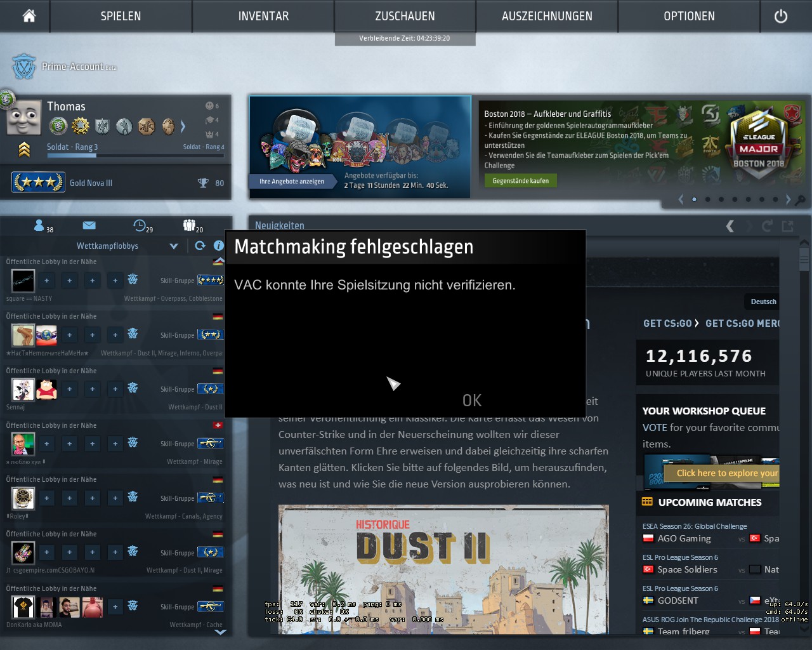The image size is (812, 650).
Task: Go to previous banner in carousel
Action: click(681, 199)
